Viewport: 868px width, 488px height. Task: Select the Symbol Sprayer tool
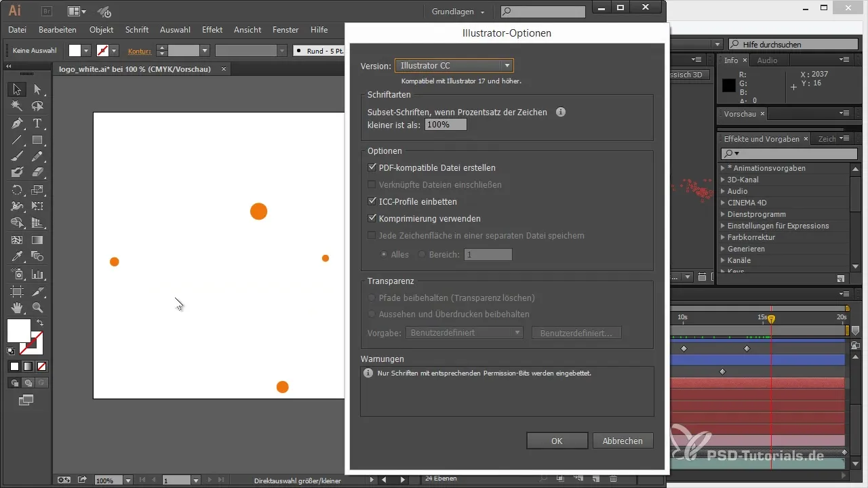(17, 274)
